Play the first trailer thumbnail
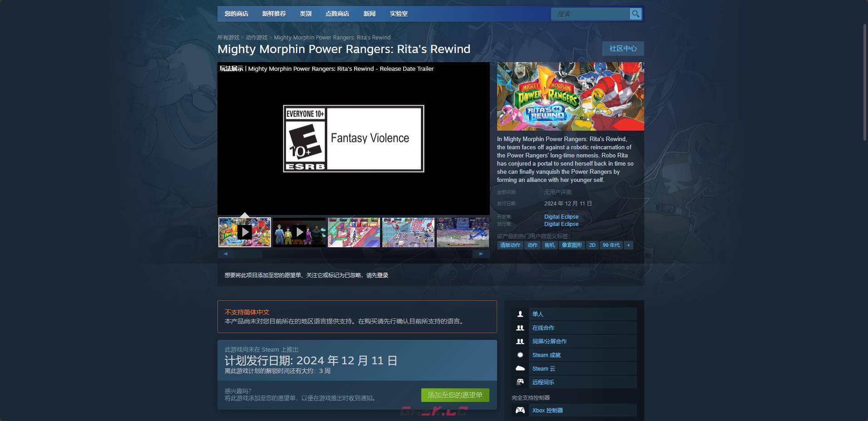 pos(245,232)
